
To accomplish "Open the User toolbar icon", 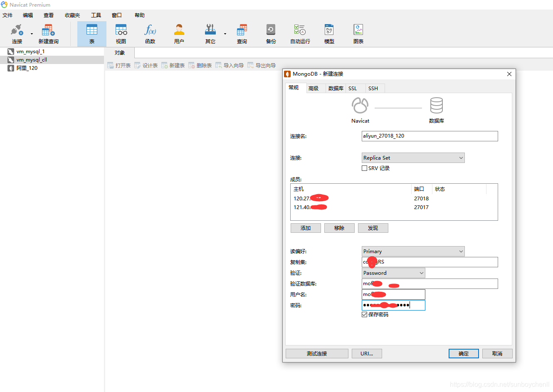I will pos(179,34).
